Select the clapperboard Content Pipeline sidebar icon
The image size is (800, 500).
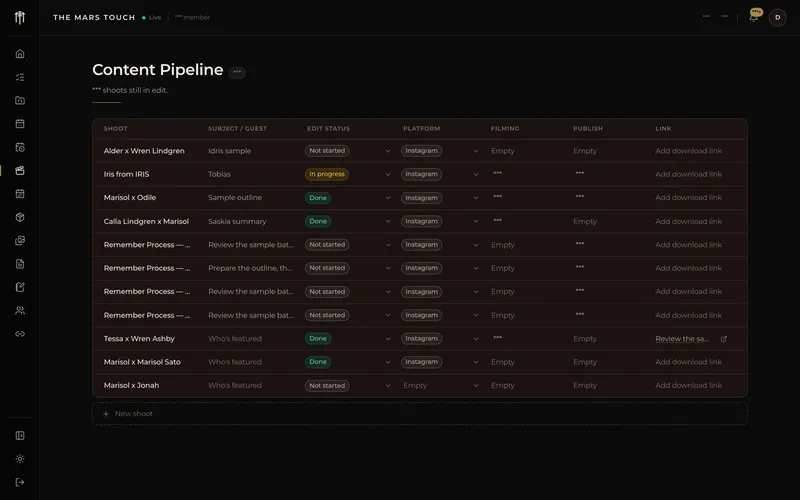pyautogui.click(x=20, y=170)
